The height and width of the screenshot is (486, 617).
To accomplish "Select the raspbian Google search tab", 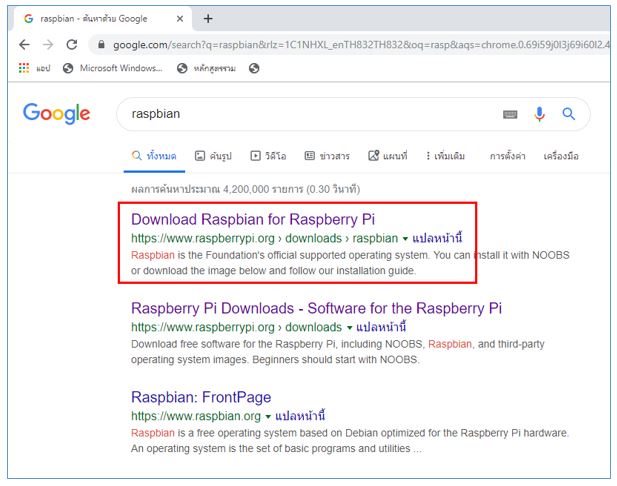I will click(x=103, y=18).
